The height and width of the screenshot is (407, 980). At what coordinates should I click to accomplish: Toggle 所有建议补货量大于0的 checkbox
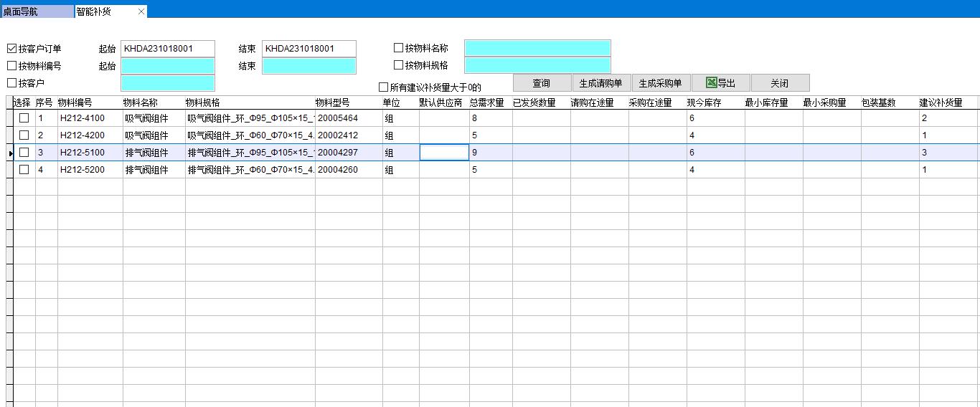(383, 87)
